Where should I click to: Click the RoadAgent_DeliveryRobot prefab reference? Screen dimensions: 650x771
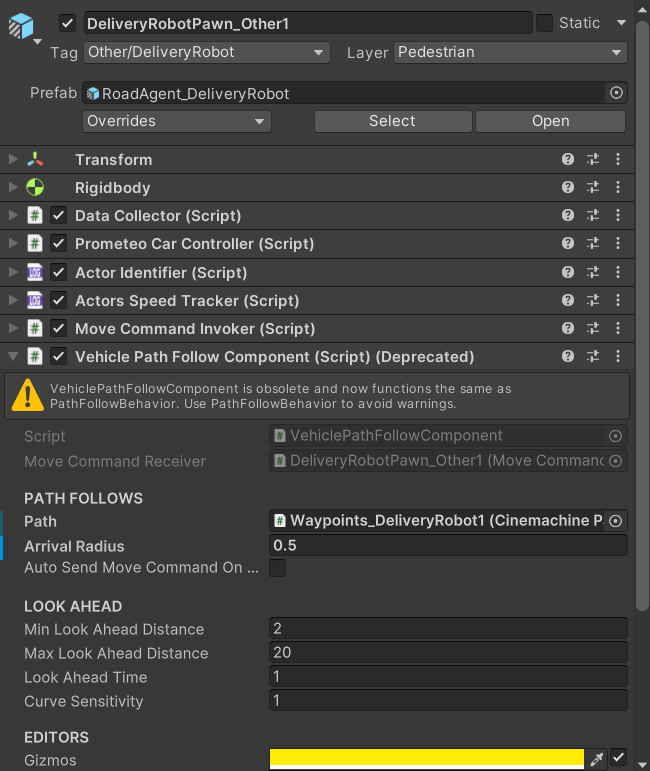click(x=343, y=93)
